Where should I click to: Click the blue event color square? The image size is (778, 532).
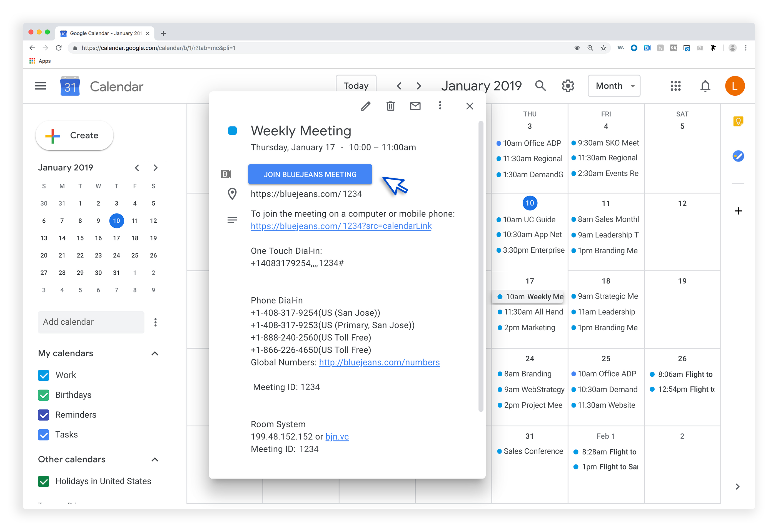pos(232,131)
